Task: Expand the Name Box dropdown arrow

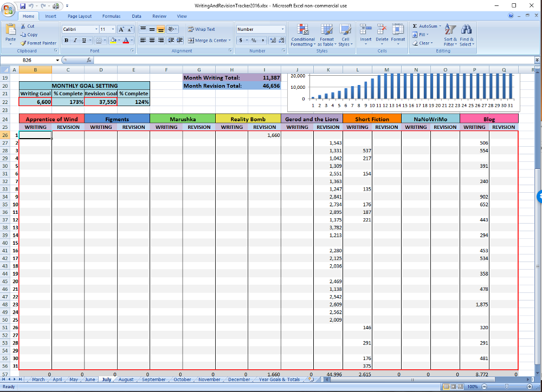Action: 57,60
